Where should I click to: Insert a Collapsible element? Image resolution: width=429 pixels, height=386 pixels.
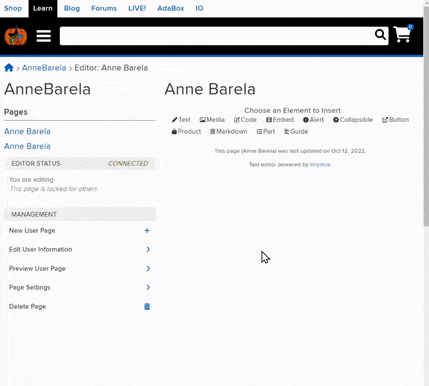click(353, 120)
